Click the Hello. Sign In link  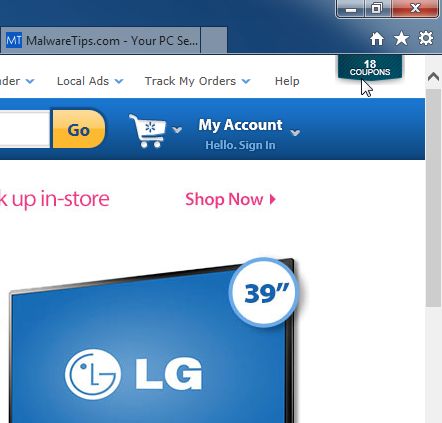(240, 145)
